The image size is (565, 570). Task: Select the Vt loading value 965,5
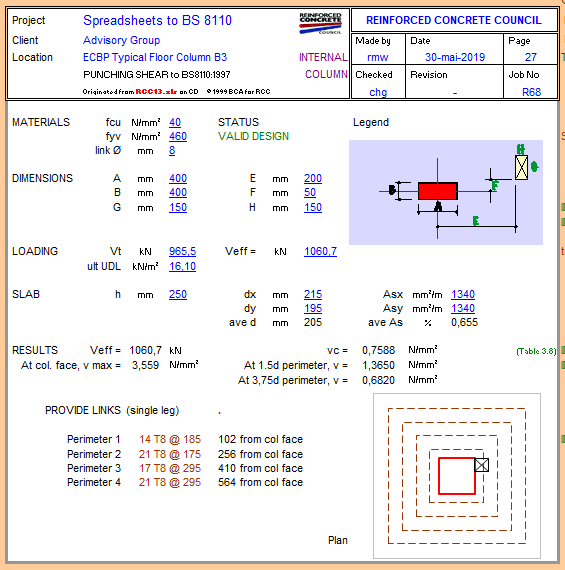tap(182, 252)
